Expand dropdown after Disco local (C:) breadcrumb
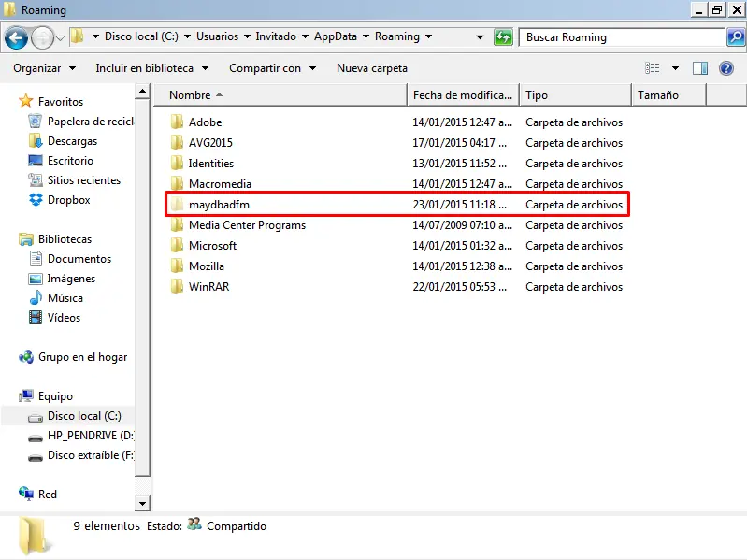 tap(187, 36)
